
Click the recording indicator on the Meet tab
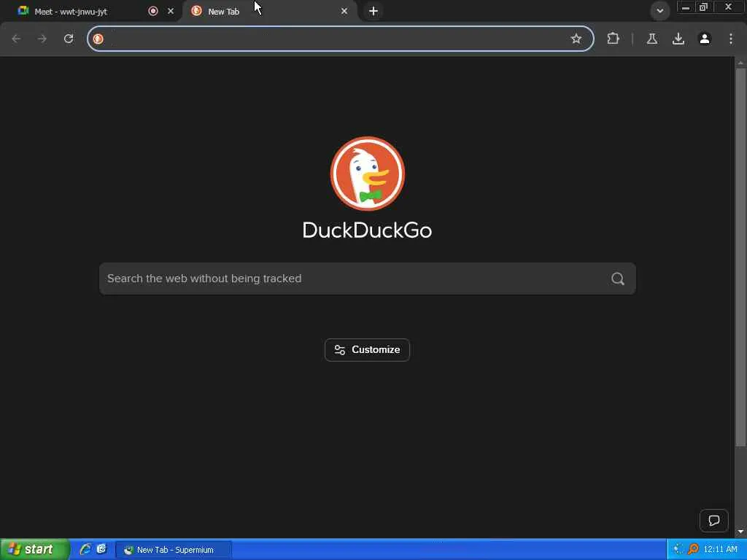(x=153, y=11)
